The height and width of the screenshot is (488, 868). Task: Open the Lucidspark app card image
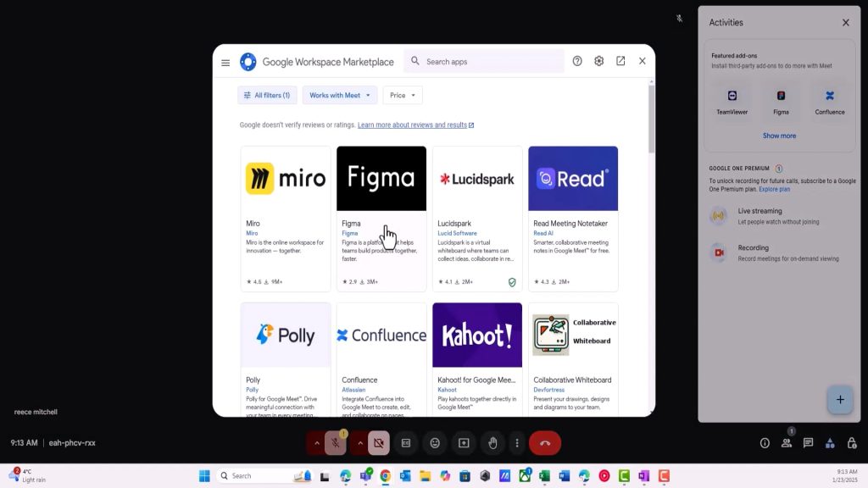tap(477, 179)
